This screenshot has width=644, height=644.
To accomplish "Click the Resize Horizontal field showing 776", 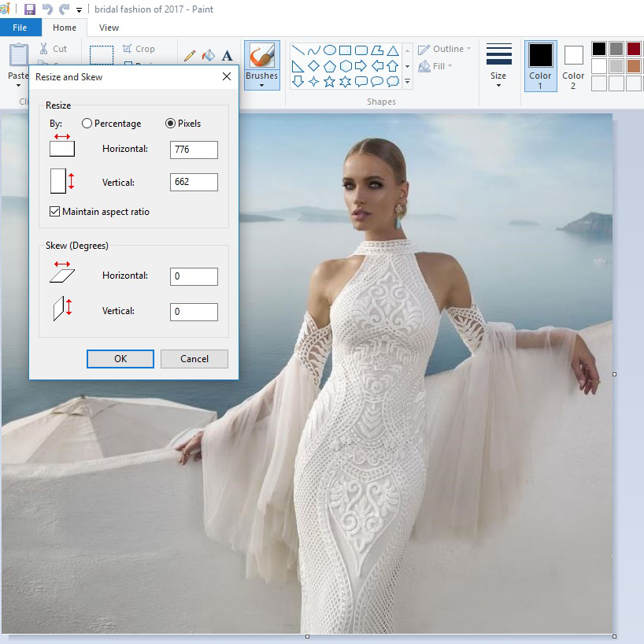I will point(194,150).
